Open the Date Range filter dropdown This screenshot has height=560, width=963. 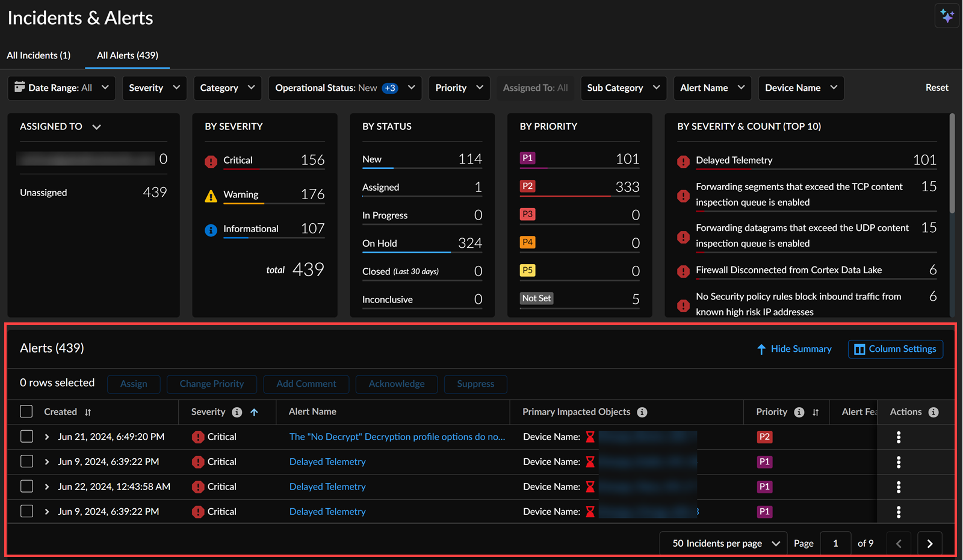click(61, 88)
